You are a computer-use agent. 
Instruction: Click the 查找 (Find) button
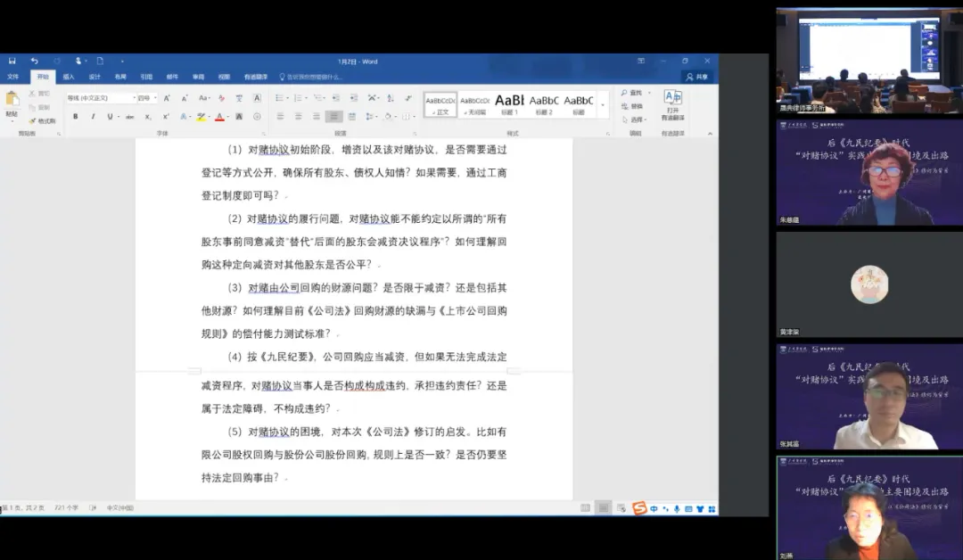[x=631, y=92]
